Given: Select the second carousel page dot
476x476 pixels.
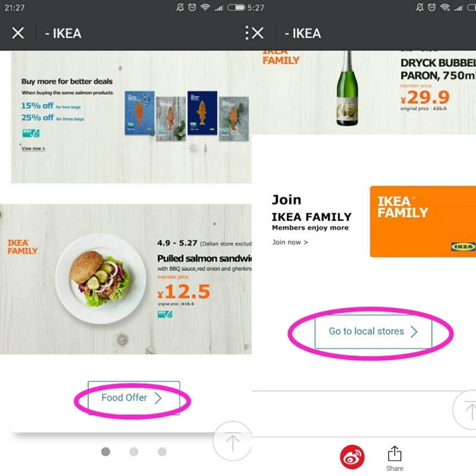Looking at the screenshot, I should tap(134, 452).
